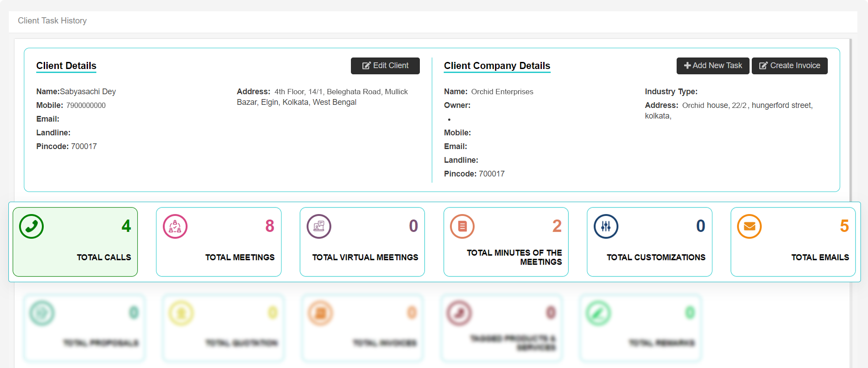Click the Client Task History title
Screen dimensions: 868x368
click(52, 21)
